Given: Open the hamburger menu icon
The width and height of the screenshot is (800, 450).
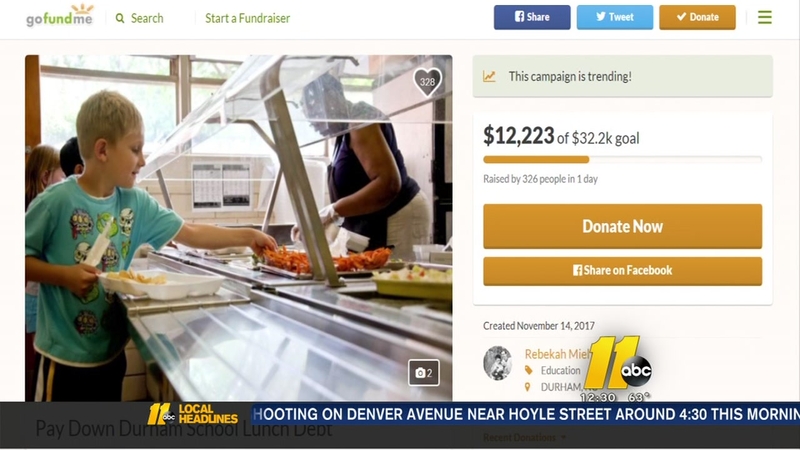Looking at the screenshot, I should coord(764,17).
